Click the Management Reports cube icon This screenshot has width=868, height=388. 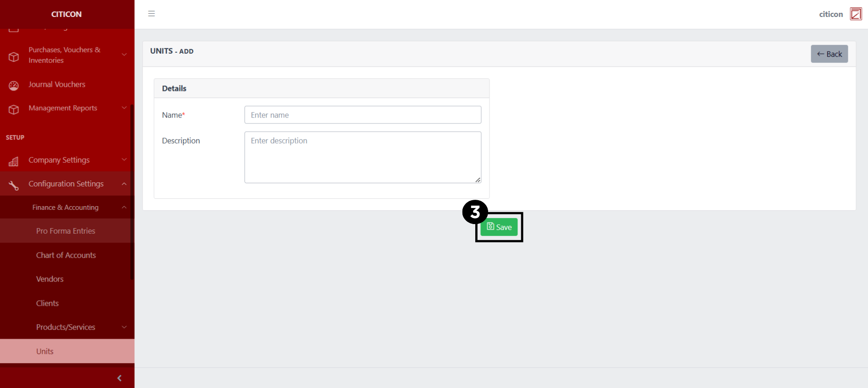pos(14,109)
